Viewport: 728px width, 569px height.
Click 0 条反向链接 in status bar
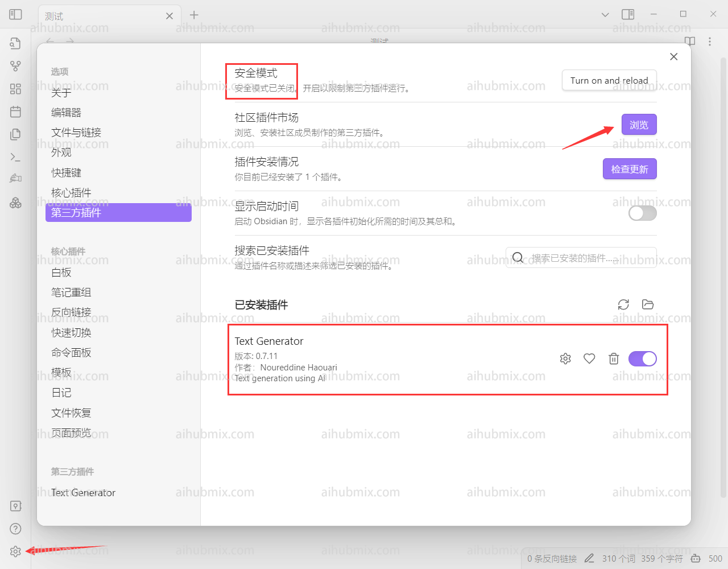552,558
